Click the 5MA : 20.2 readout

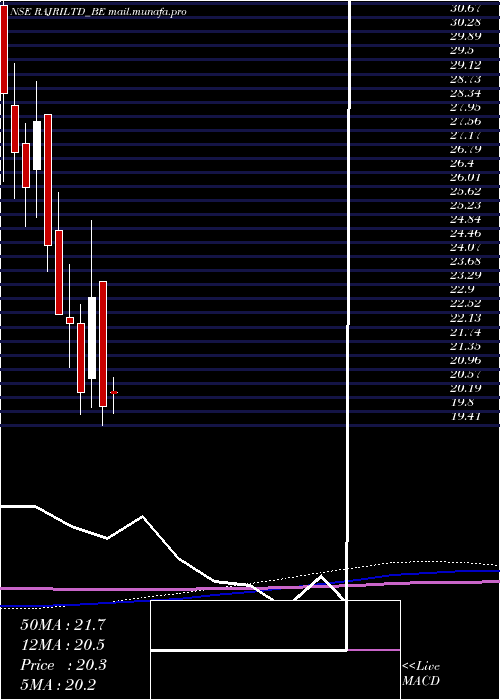pos(58,685)
